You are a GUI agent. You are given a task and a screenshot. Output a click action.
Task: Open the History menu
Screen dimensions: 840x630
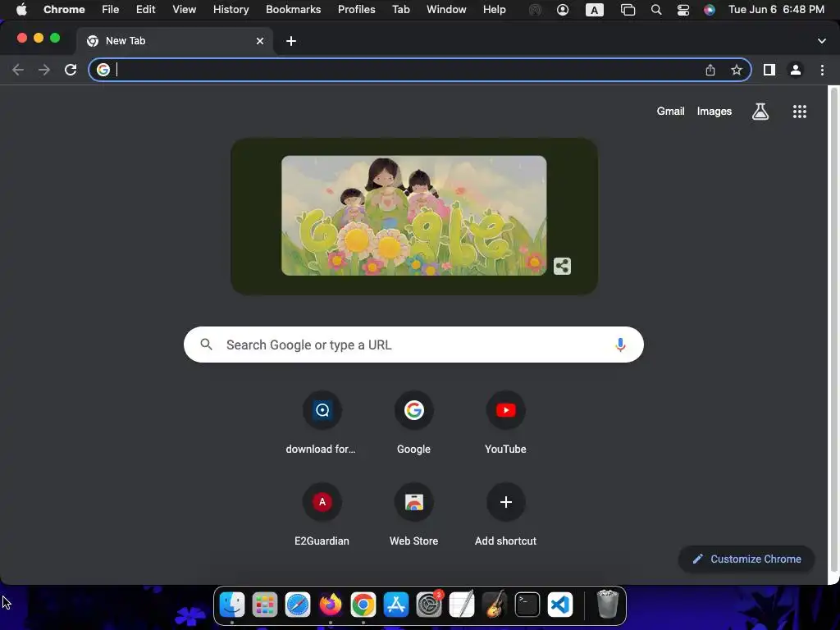click(x=231, y=10)
